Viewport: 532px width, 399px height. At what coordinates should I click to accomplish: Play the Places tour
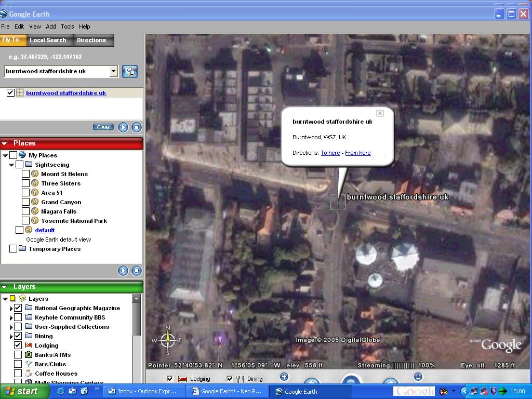click(123, 271)
